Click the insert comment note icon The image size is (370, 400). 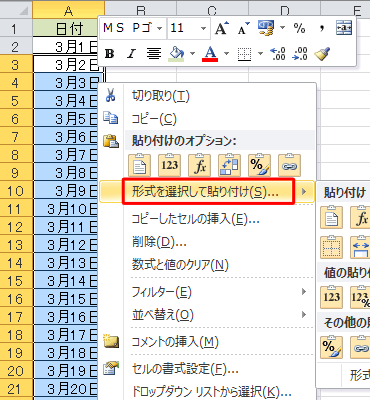111,341
